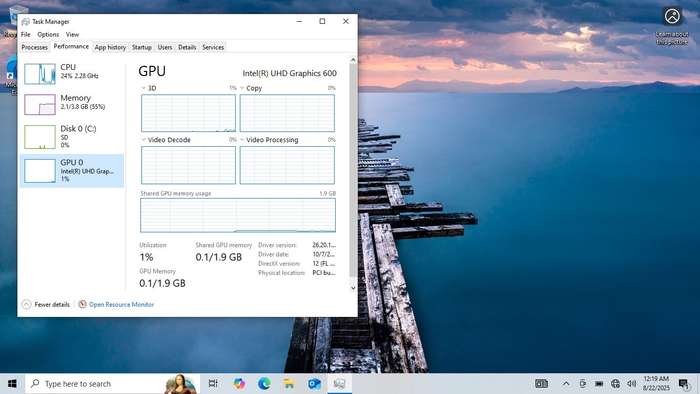700x394 pixels.
Task: Click the Intel(R) UHD Graphics 600 label
Action: click(289, 73)
